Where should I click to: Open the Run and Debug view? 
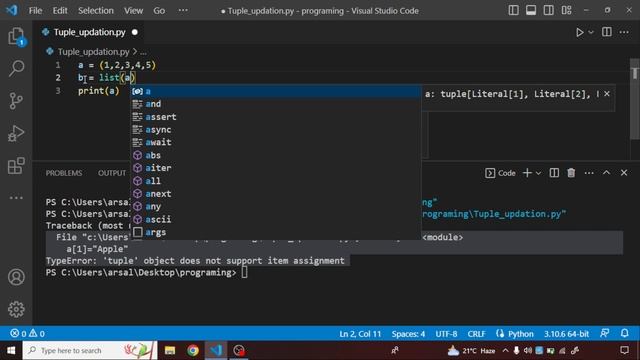(x=16, y=133)
